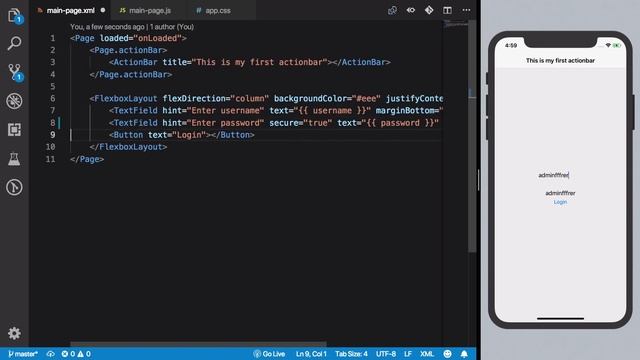Open the Extensions view

(14, 130)
